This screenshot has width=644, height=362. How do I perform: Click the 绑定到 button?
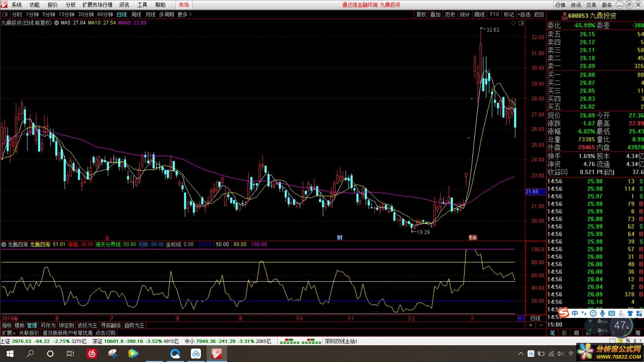pos(66,325)
